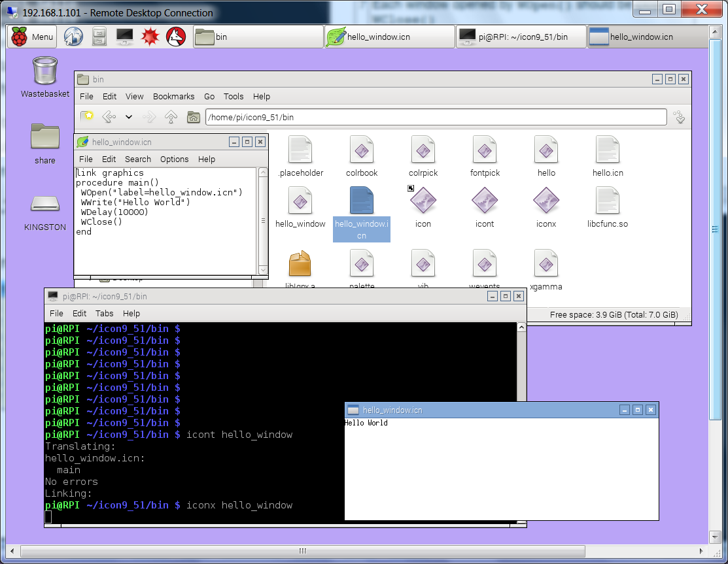Switch to pi@RPI terminal taskbar button

click(521, 37)
